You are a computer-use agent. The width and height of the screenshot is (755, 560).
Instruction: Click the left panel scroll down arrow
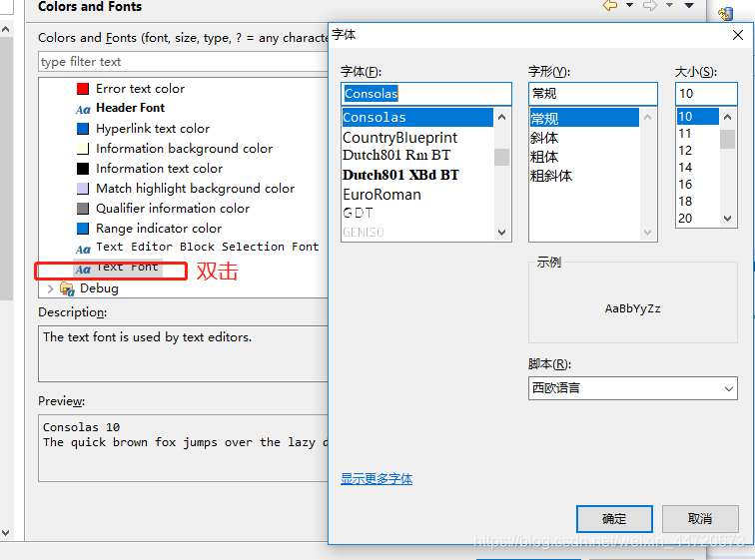[6, 533]
